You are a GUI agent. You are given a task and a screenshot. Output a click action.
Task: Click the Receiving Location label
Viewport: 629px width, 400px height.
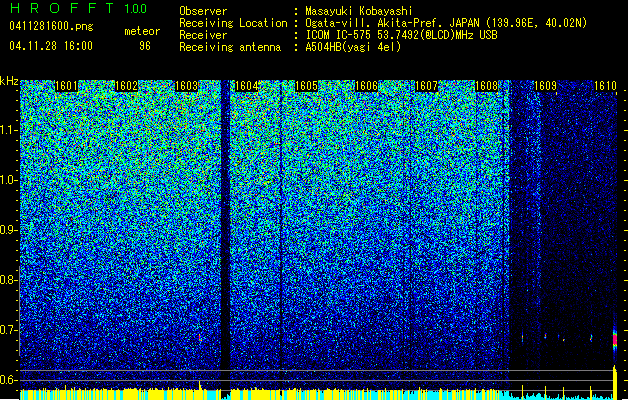pyautogui.click(x=233, y=23)
